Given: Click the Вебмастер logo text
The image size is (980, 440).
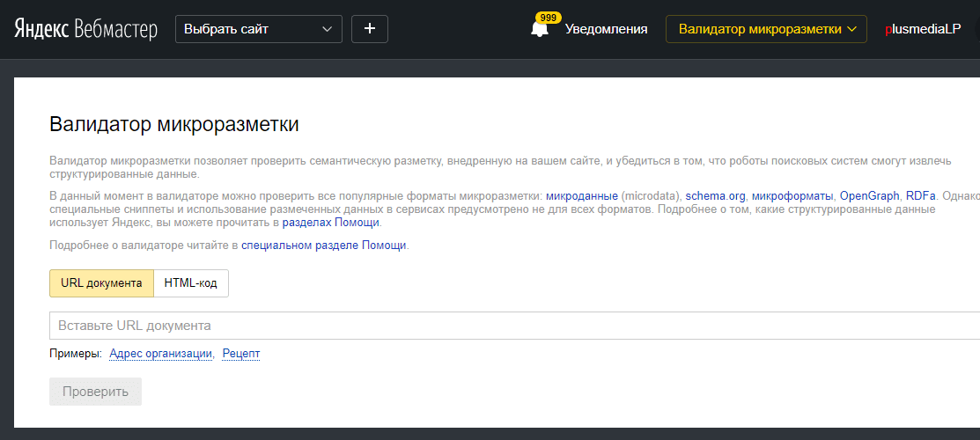Looking at the screenshot, I should click(115, 29).
